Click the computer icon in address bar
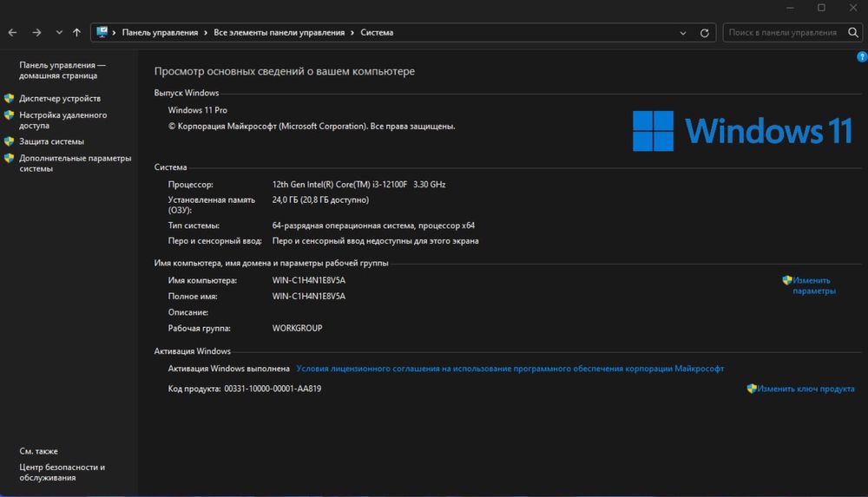The width and height of the screenshot is (868, 497). pyautogui.click(x=102, y=32)
